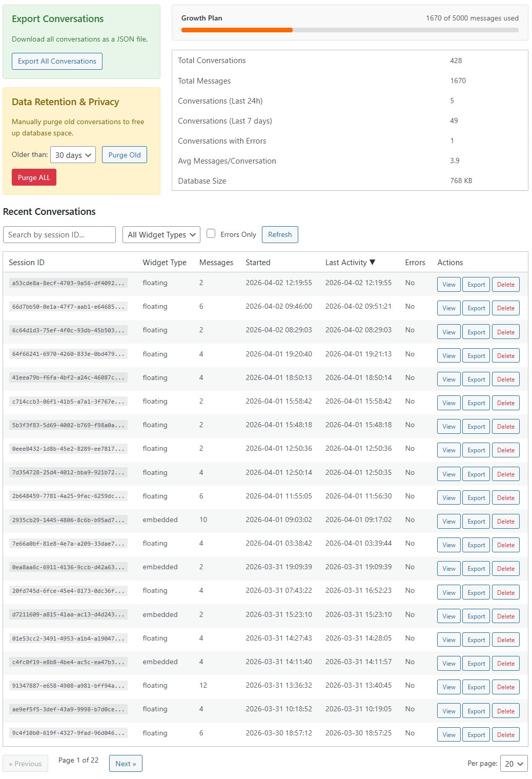Viewport: 532px width, 779px height.
Task: Expand the All Widget Types dropdown
Action: click(161, 235)
